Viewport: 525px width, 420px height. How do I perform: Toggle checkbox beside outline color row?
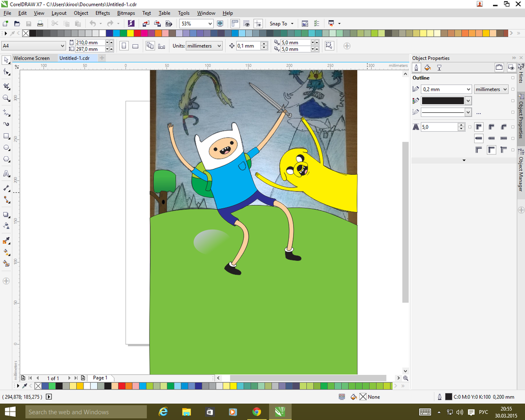pyautogui.click(x=512, y=100)
